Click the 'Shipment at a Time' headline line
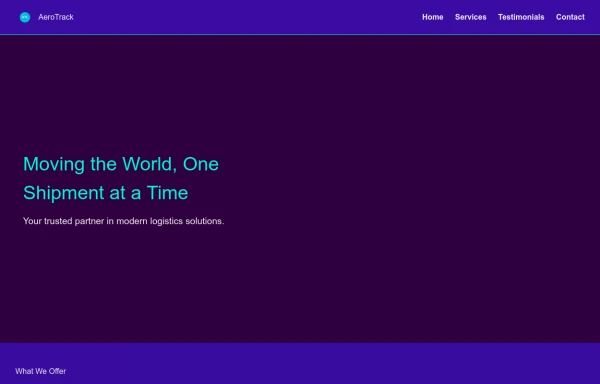The width and height of the screenshot is (600, 384). coord(106,193)
